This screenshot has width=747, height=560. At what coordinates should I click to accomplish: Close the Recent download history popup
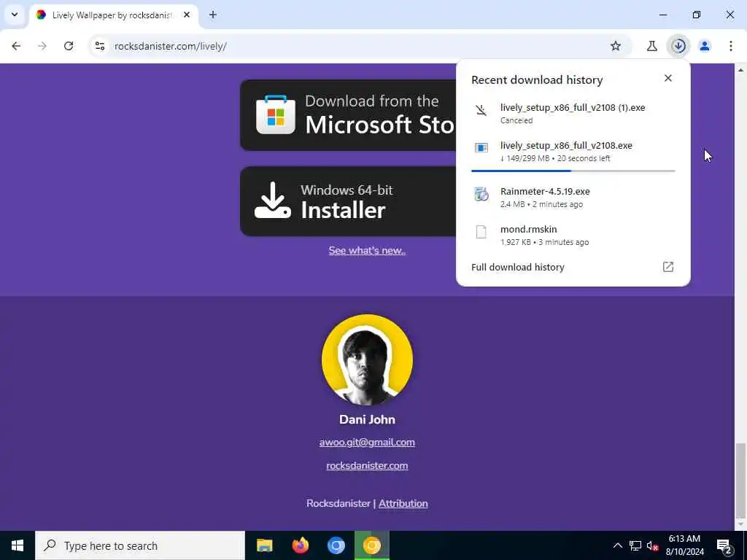coord(668,78)
